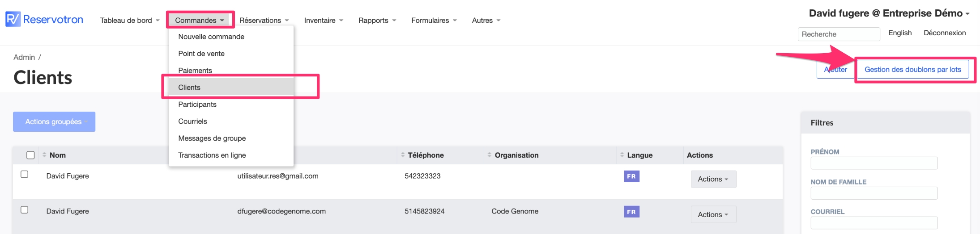The width and height of the screenshot is (980, 234).
Task: Sort clients by Organisation column
Action: pos(516,155)
